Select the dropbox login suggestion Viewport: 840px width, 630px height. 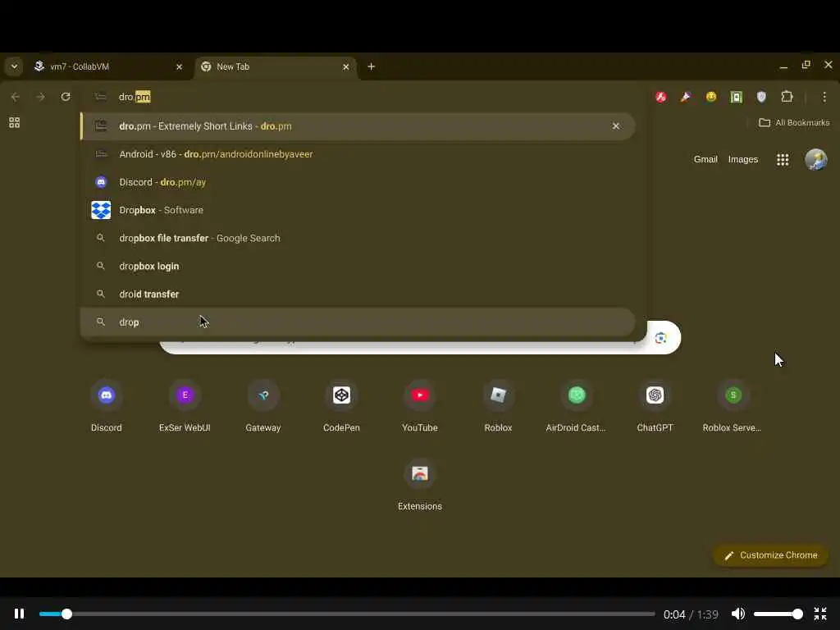pyautogui.click(x=358, y=267)
